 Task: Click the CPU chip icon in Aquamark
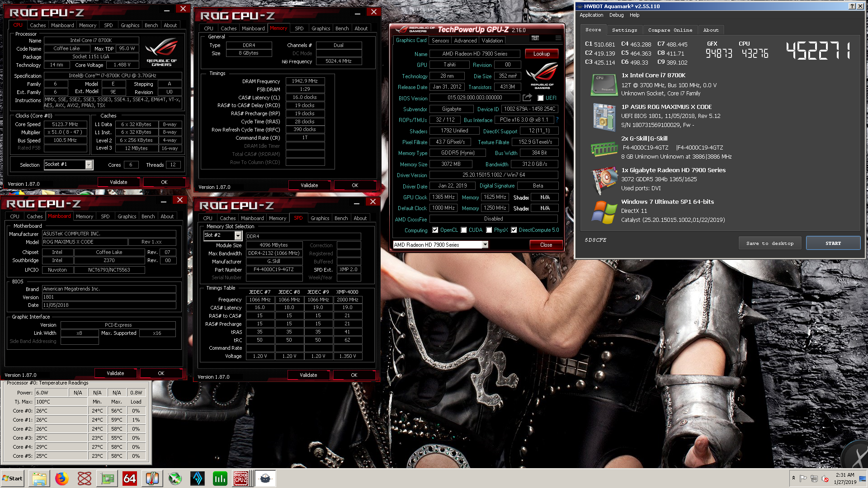point(604,84)
